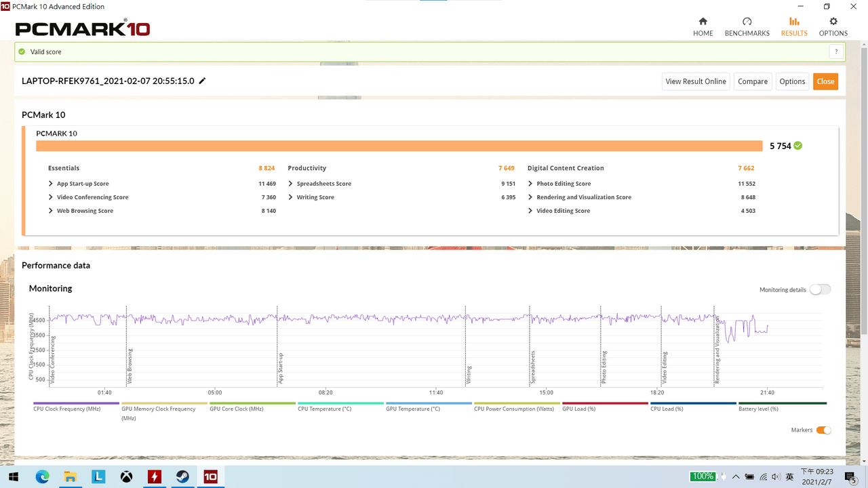The image size is (868, 488).
Task: Turn off the Markers switch
Action: click(x=824, y=430)
